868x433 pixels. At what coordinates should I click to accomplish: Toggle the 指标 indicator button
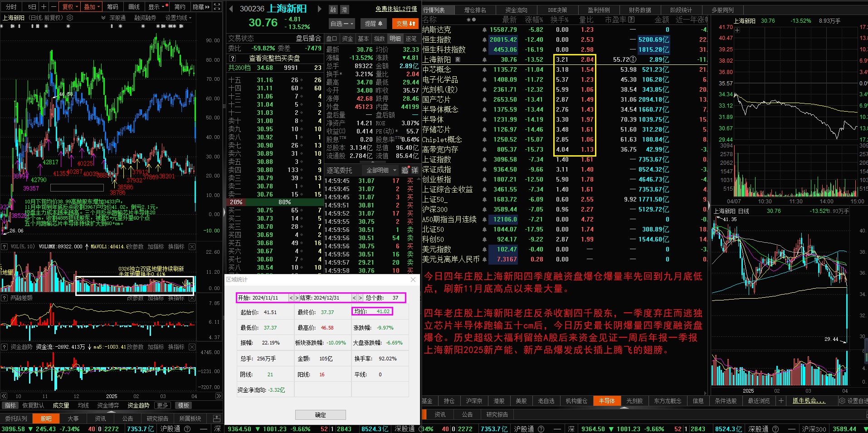coord(10,405)
